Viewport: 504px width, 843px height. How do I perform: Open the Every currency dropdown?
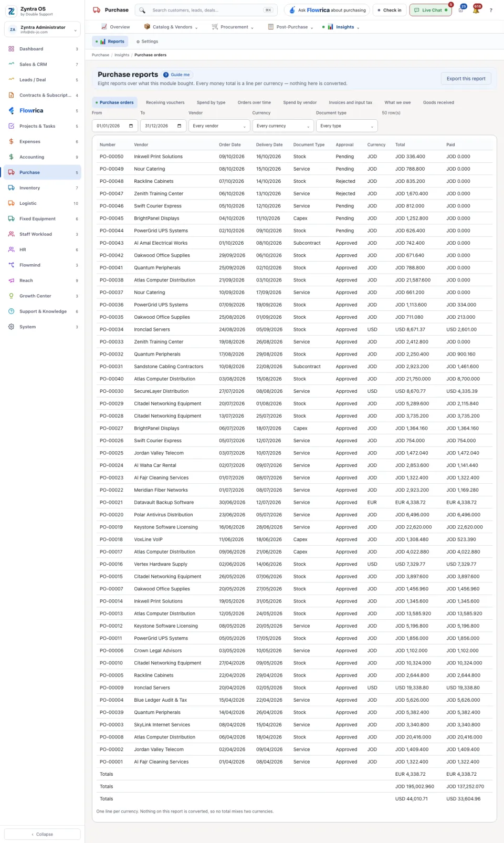[283, 126]
